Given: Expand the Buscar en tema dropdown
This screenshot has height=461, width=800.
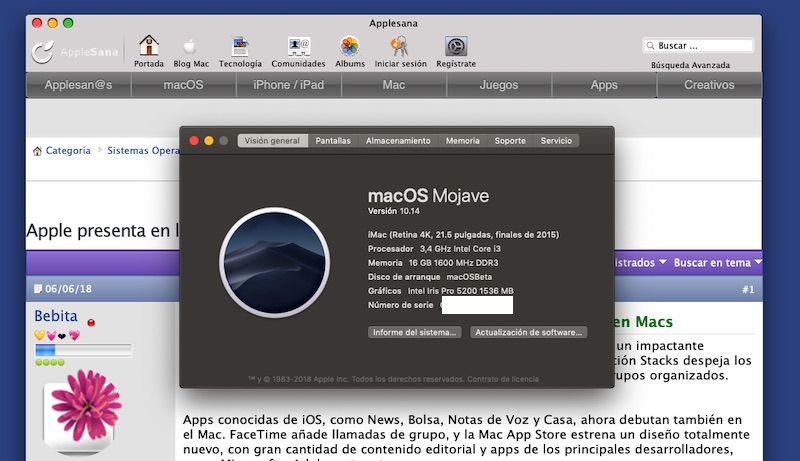Looking at the screenshot, I should [x=717, y=263].
